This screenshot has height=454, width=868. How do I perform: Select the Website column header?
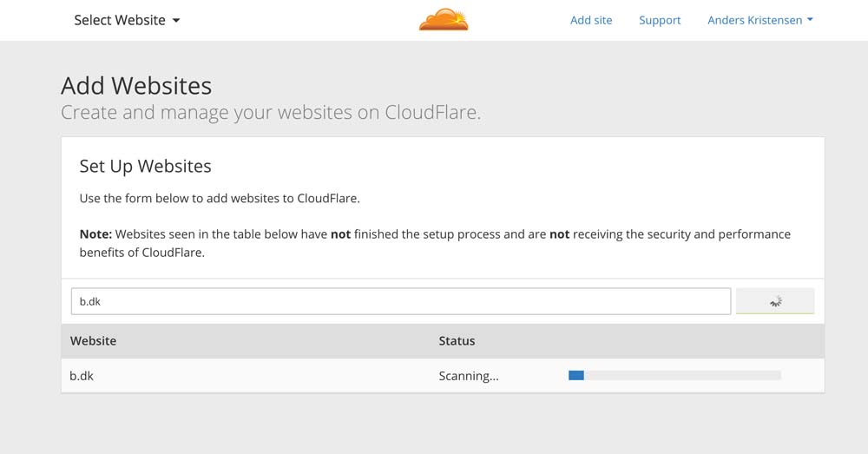tap(93, 340)
